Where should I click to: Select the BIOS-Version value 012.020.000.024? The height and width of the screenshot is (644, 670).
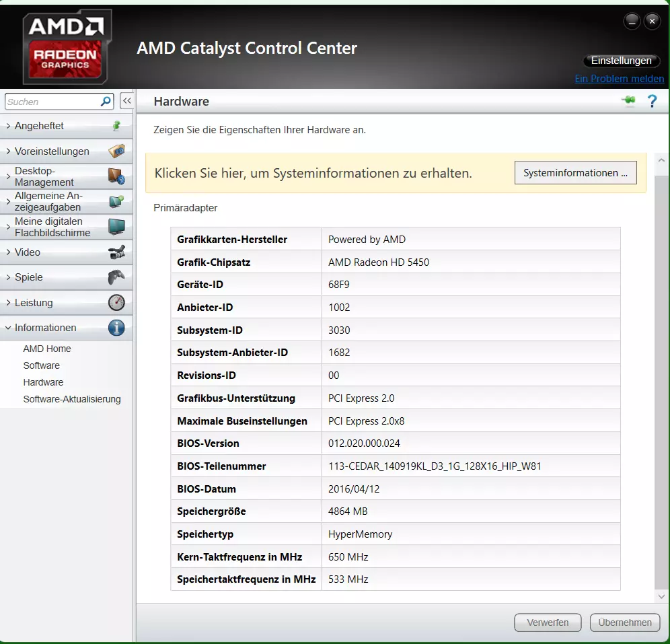364,443
